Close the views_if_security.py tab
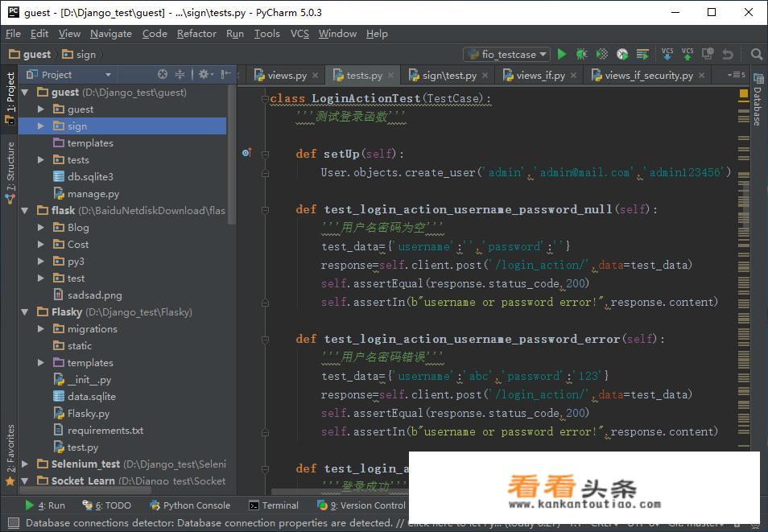The image size is (768, 532). coord(701,76)
